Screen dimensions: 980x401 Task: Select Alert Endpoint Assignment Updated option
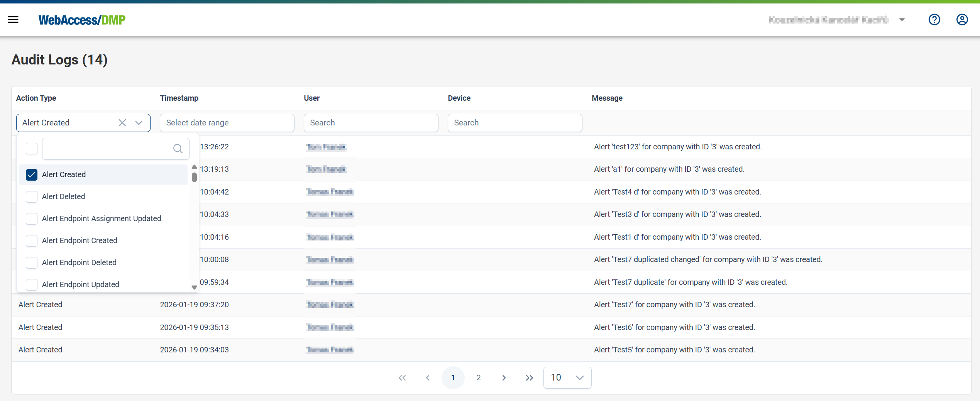[102, 218]
